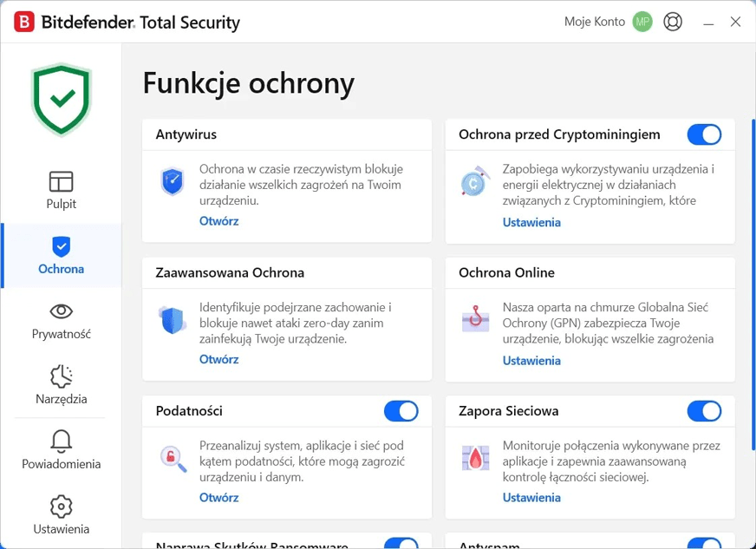The image size is (756, 549).
Task: Open Powiadomienia bell icon
Action: 62,441
